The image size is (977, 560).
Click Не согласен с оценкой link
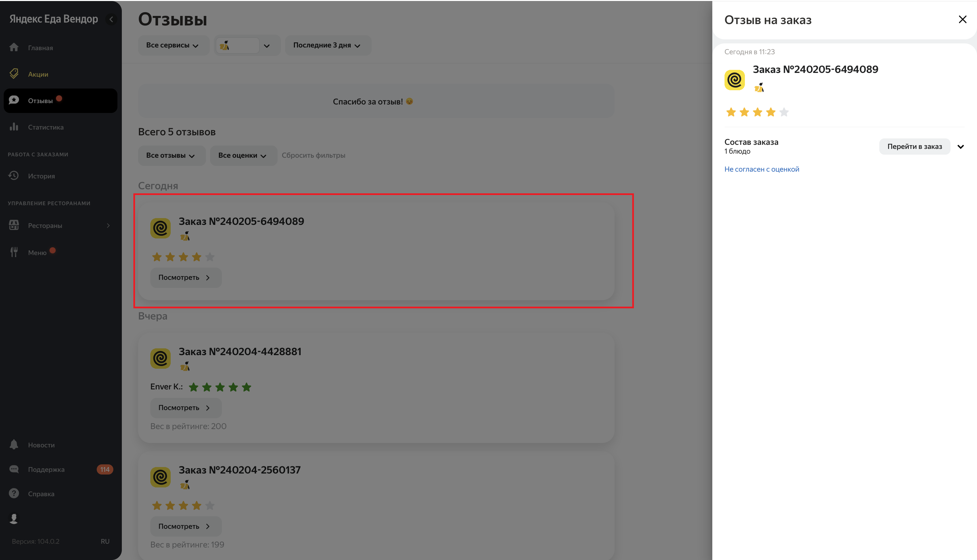[x=762, y=169]
